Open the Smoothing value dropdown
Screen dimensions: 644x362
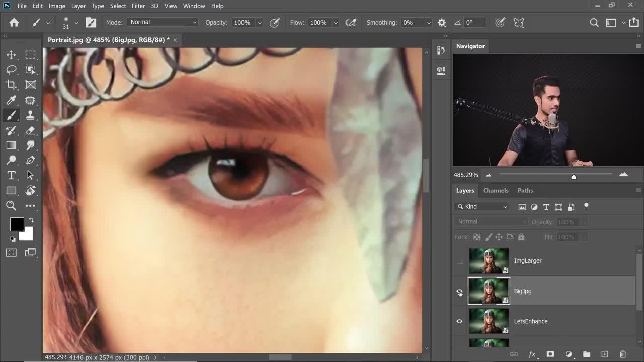(429, 23)
